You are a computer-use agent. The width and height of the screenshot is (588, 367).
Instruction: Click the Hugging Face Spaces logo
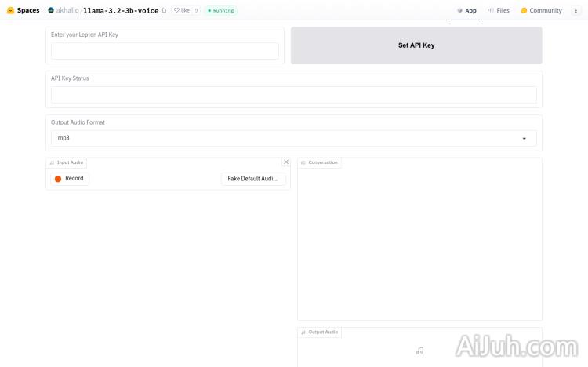click(x=10, y=10)
